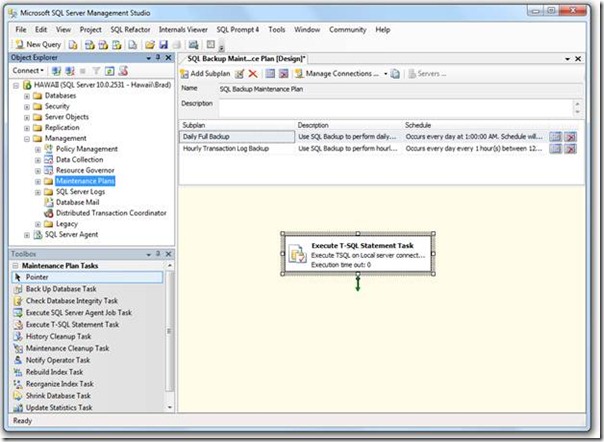
Task: Open the Tools menu
Action: click(276, 30)
